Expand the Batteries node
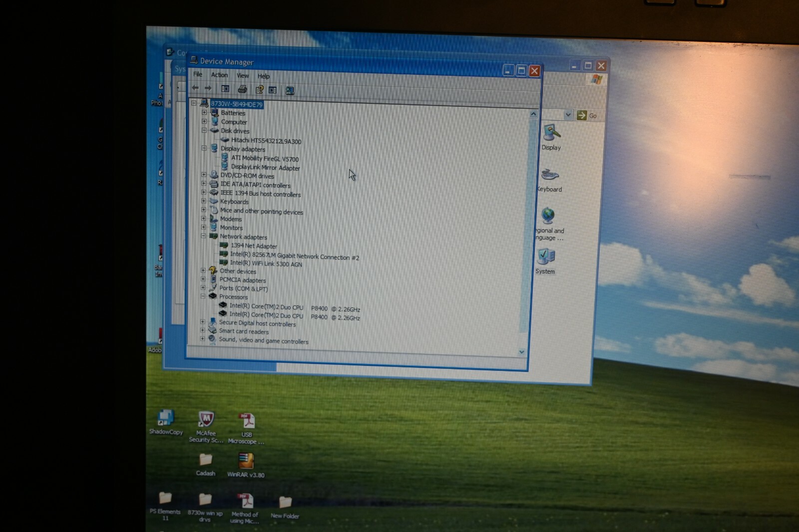Viewport: 799px width, 532px height. (204, 113)
